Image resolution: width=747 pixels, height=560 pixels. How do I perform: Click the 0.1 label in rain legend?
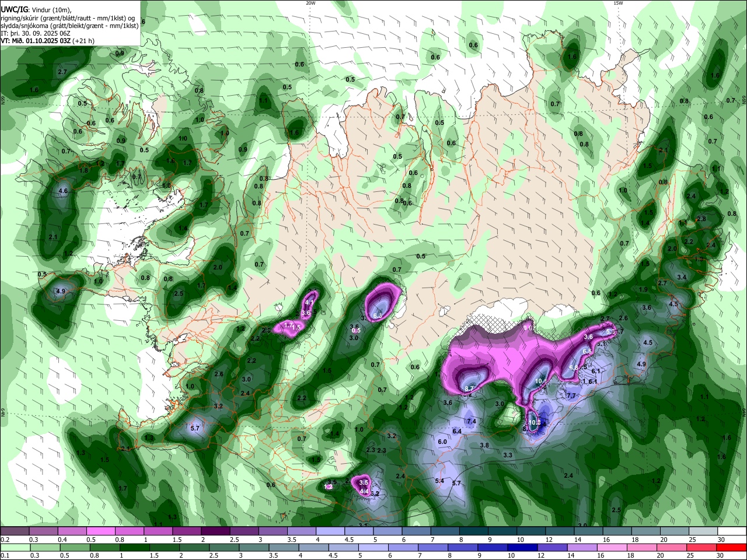pyautogui.click(x=5, y=555)
